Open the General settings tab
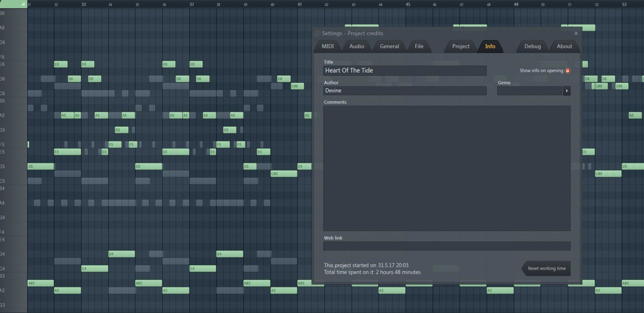This screenshot has height=313, width=644. point(389,46)
